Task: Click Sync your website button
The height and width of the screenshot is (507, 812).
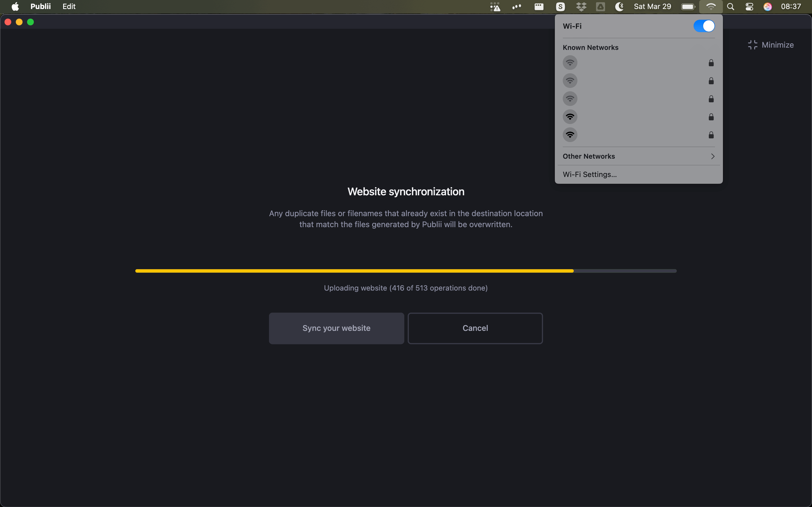Action: [336, 328]
